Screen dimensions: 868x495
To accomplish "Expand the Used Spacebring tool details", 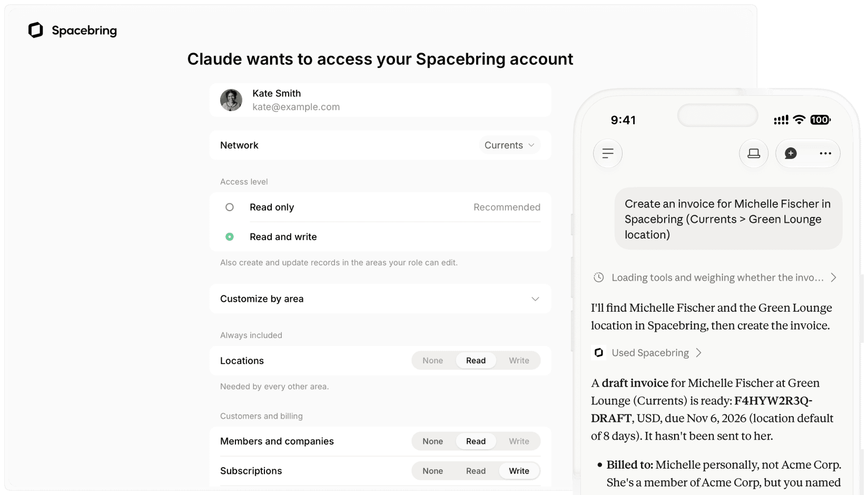I will coord(647,353).
